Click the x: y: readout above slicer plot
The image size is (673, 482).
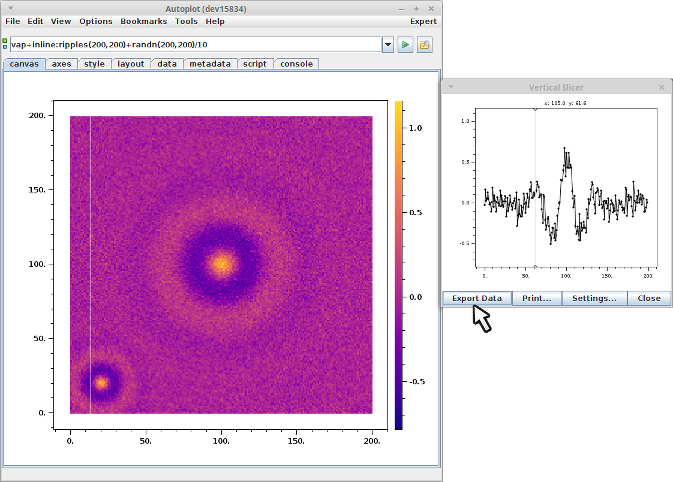565,103
